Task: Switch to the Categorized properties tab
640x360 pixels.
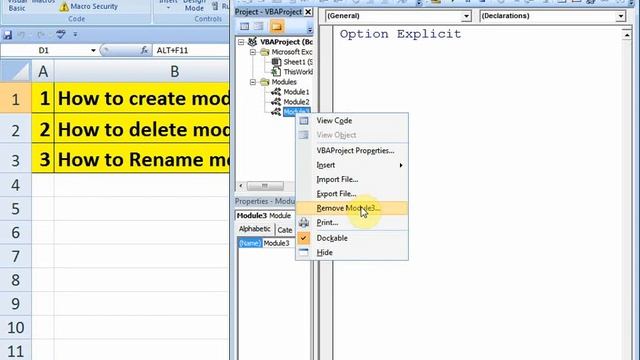Action: tap(284, 230)
